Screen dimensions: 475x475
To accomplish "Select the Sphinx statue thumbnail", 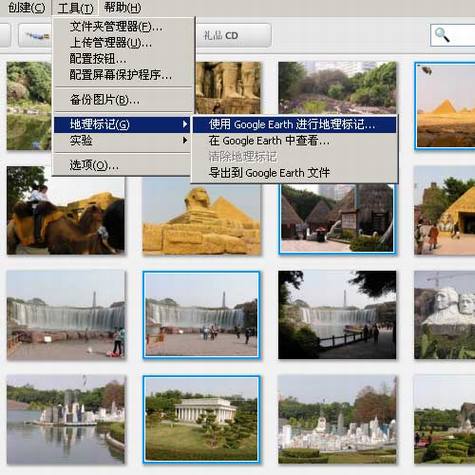I will (x=202, y=217).
